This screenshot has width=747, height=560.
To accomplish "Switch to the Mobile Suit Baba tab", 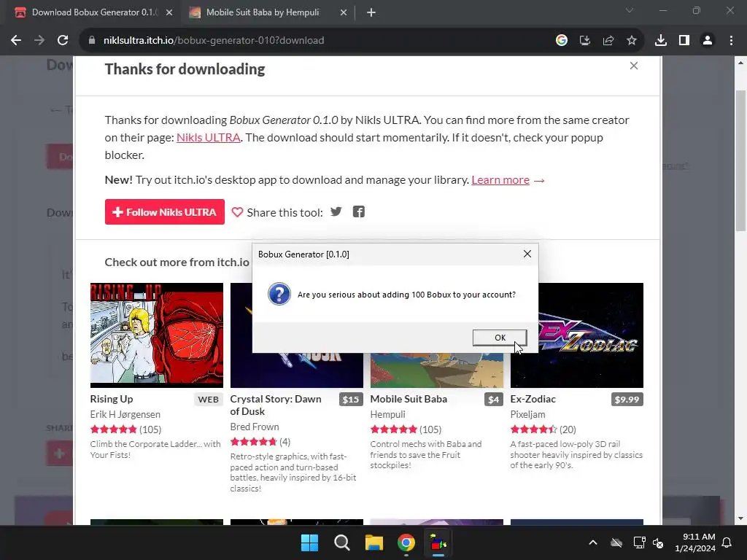I will (262, 12).
